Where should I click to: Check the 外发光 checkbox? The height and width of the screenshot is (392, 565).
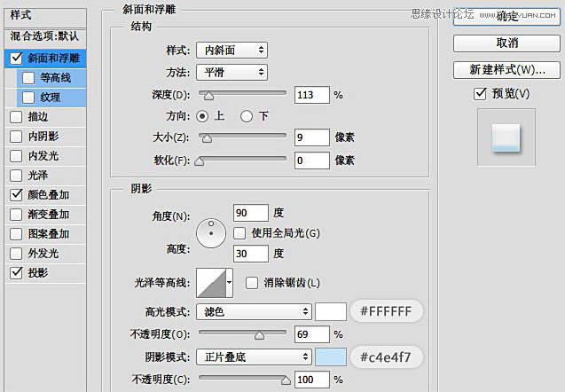pos(16,254)
